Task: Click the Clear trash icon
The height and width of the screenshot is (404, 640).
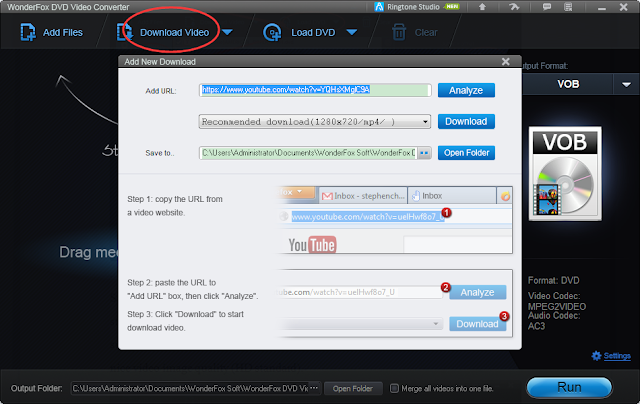Action: [399, 32]
